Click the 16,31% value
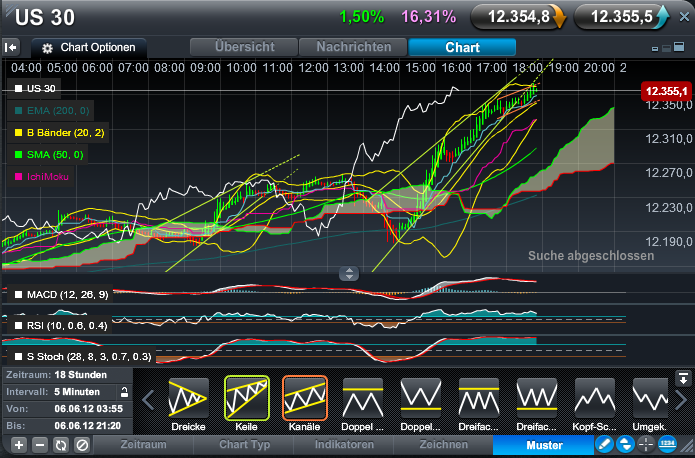Viewport: 695px width, 458px height. (x=429, y=17)
